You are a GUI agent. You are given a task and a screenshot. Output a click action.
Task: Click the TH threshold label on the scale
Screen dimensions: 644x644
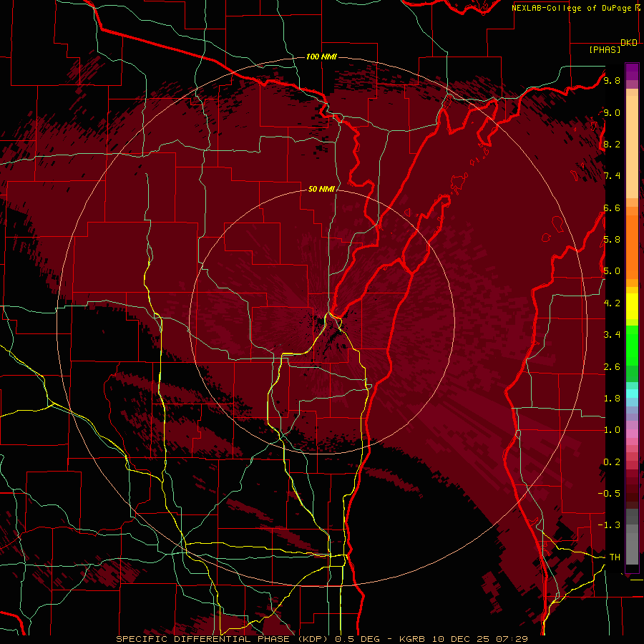(615, 557)
